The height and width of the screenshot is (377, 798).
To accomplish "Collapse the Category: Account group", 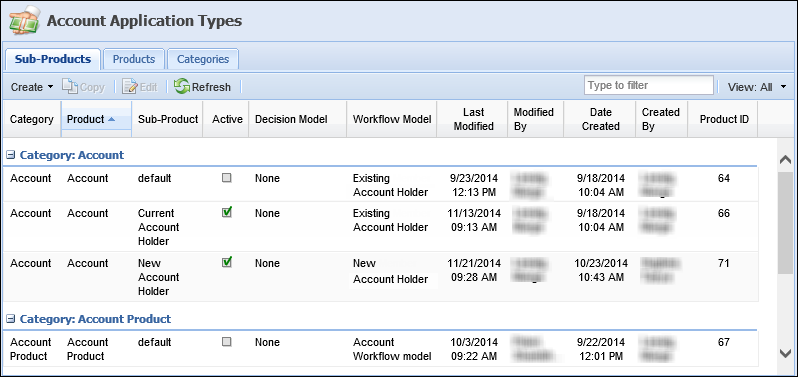I will pyautogui.click(x=10, y=155).
